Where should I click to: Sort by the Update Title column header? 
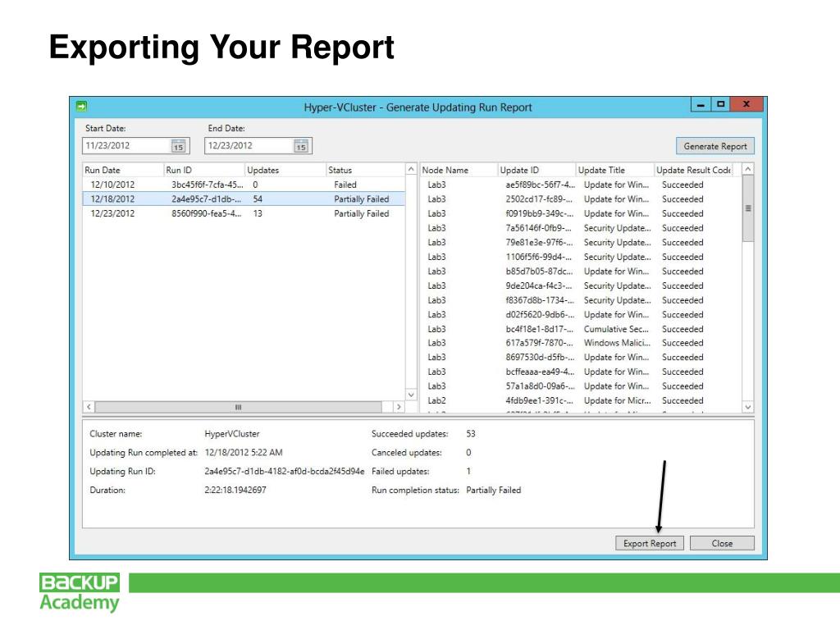[615, 170]
